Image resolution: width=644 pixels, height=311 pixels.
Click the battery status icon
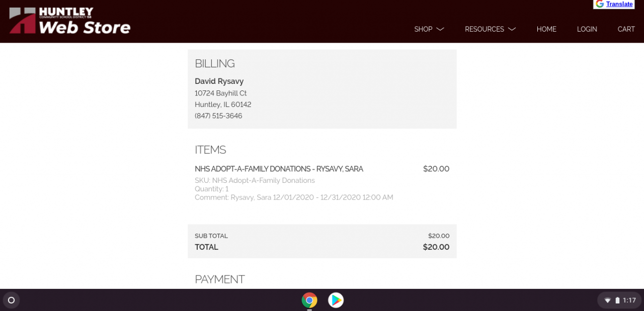coord(617,300)
